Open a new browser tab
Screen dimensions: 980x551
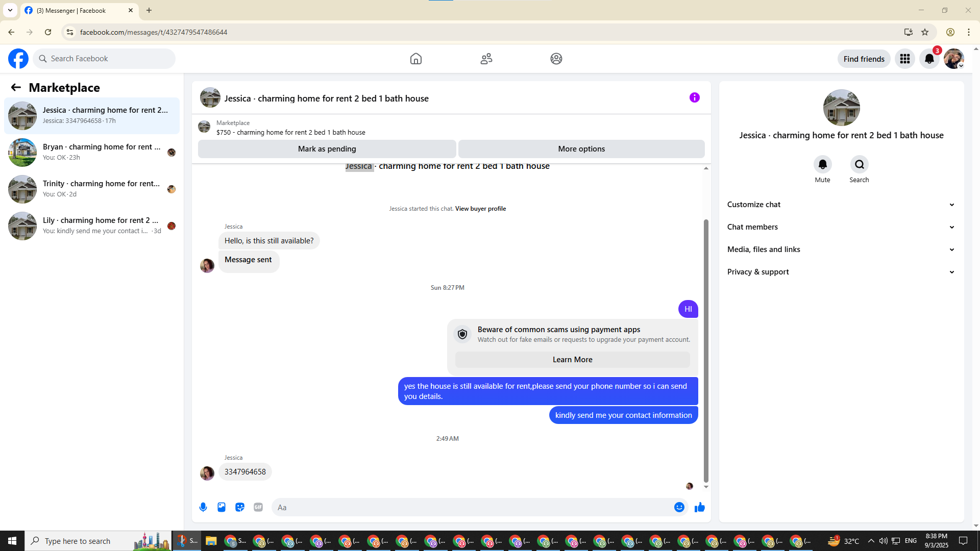[149, 10]
